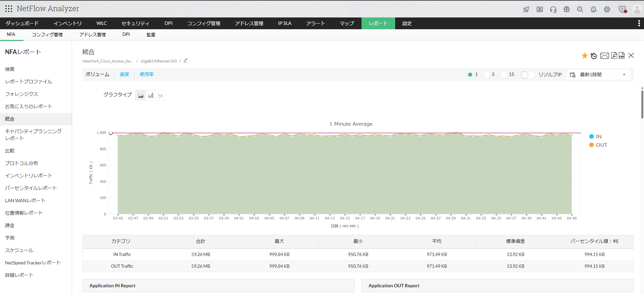
Task: Open スケジュール in the sidebar
Action: (x=19, y=250)
